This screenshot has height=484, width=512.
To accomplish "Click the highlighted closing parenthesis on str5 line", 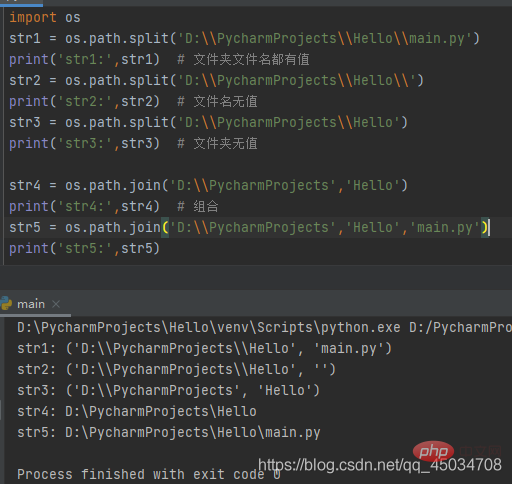I will pos(485,228).
